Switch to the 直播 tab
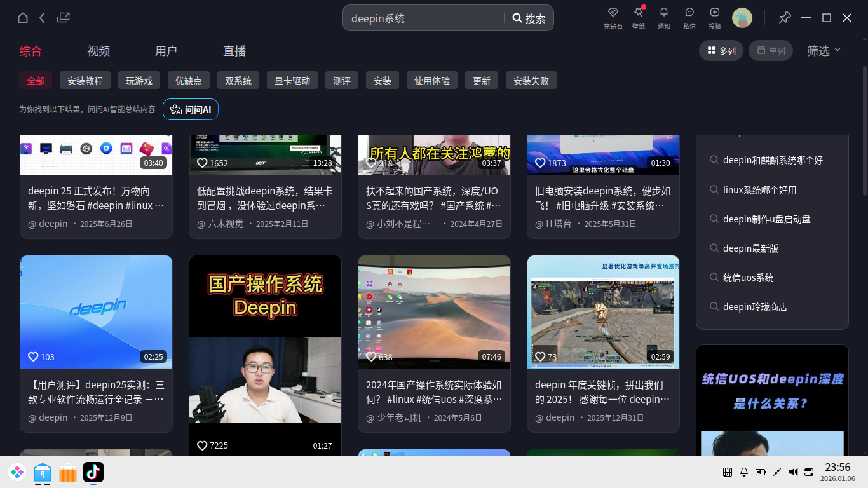The width and height of the screenshot is (868, 488). click(234, 51)
